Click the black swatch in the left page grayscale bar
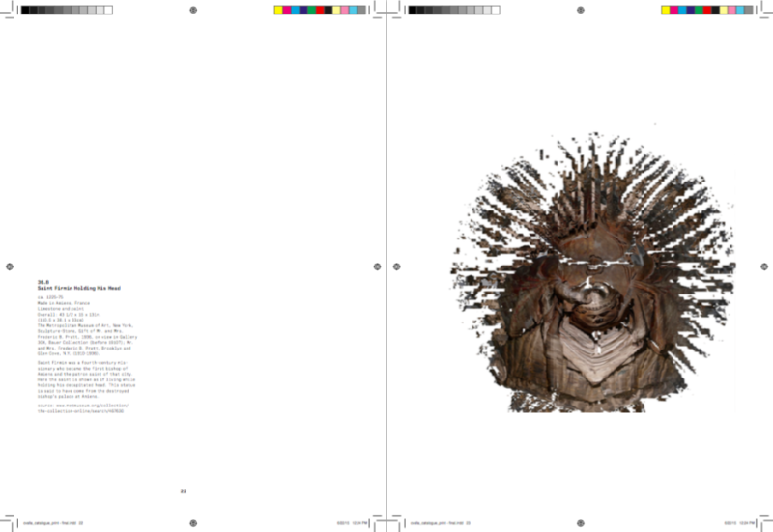773x532 pixels. coord(26,10)
